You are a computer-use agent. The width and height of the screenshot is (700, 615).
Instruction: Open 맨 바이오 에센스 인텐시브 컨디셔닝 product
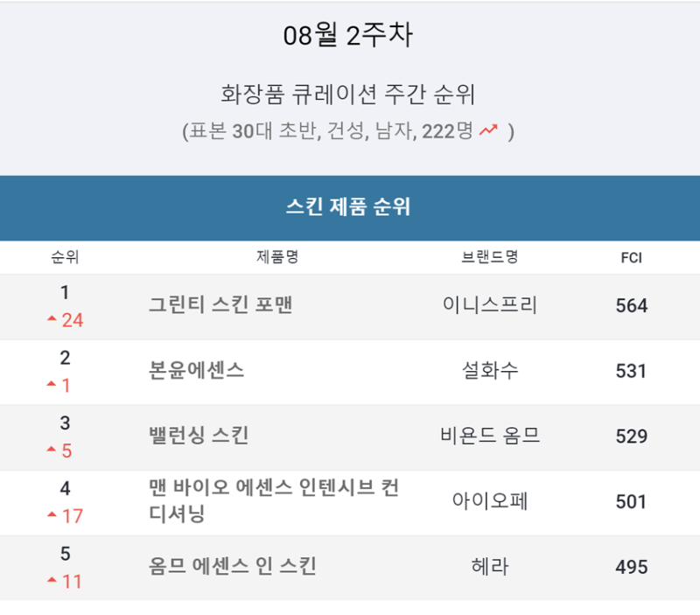[x=274, y=500]
